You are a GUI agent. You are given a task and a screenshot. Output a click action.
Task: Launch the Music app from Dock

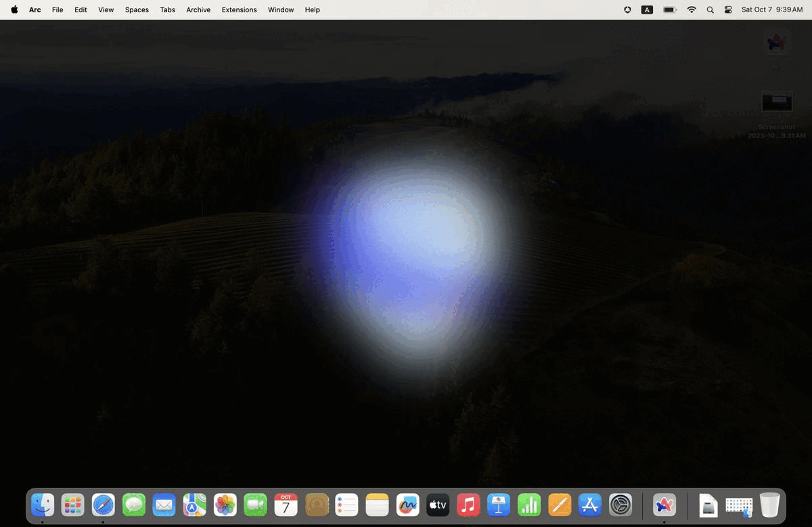[468, 505]
